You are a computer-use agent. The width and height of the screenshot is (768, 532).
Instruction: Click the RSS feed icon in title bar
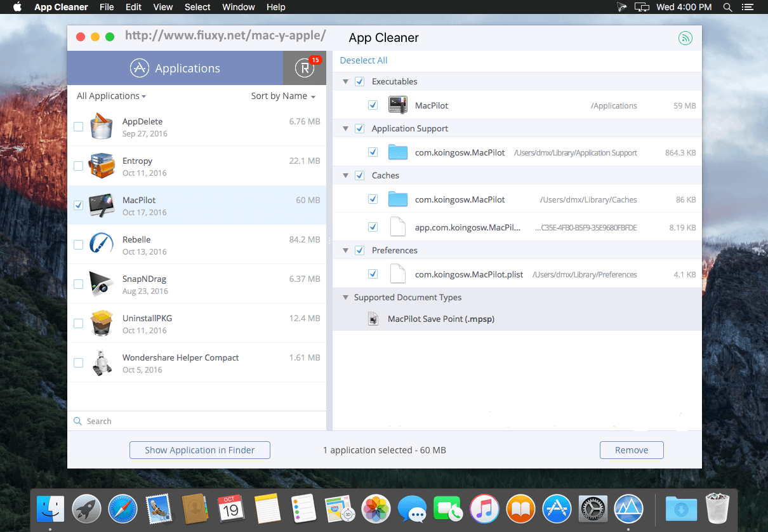click(685, 38)
